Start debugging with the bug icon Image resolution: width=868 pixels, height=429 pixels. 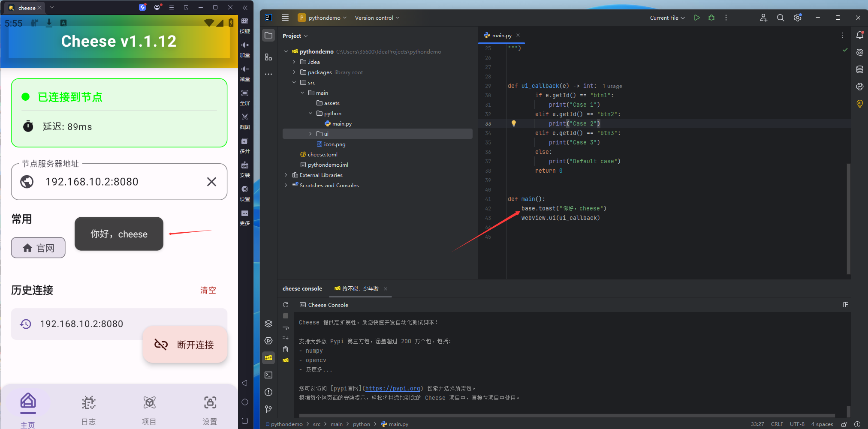pos(711,18)
